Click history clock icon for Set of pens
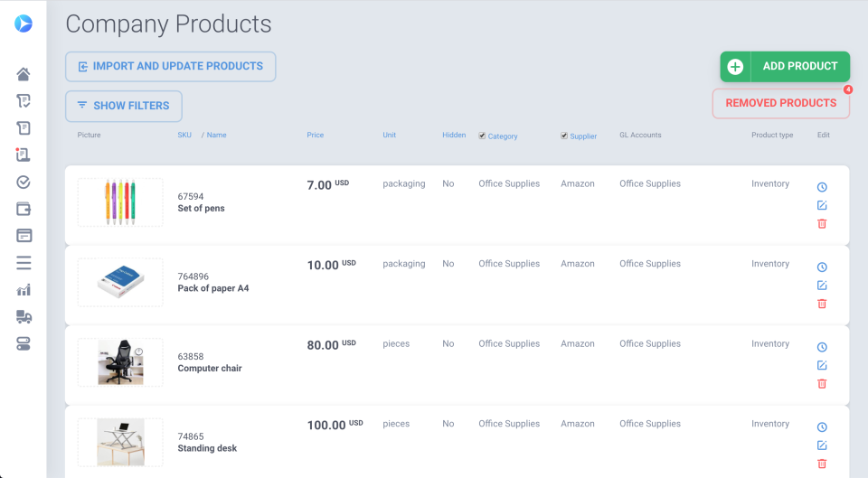868x478 pixels. [822, 187]
